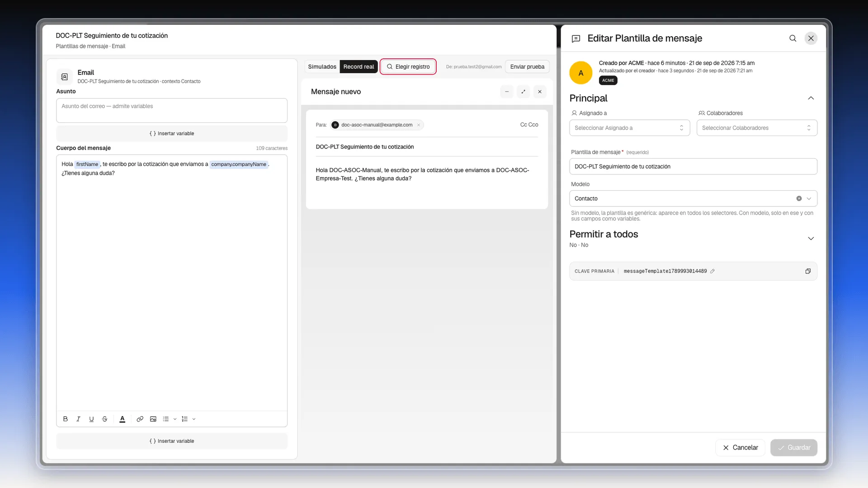Viewport: 868px width, 488px height.
Task: Select the firstName variable chip
Action: click(x=87, y=164)
